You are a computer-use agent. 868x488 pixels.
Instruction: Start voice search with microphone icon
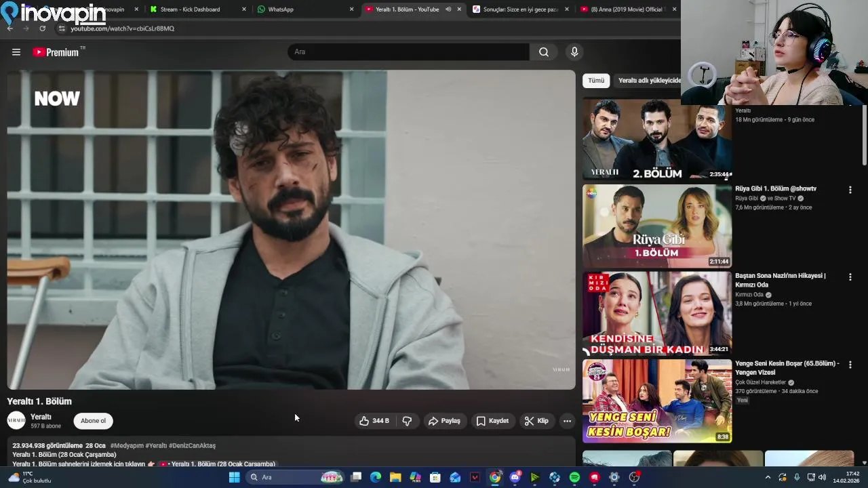click(x=574, y=52)
